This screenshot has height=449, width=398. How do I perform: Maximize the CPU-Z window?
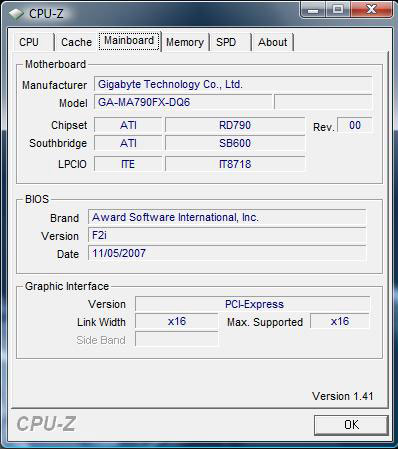pyautogui.click(x=338, y=9)
